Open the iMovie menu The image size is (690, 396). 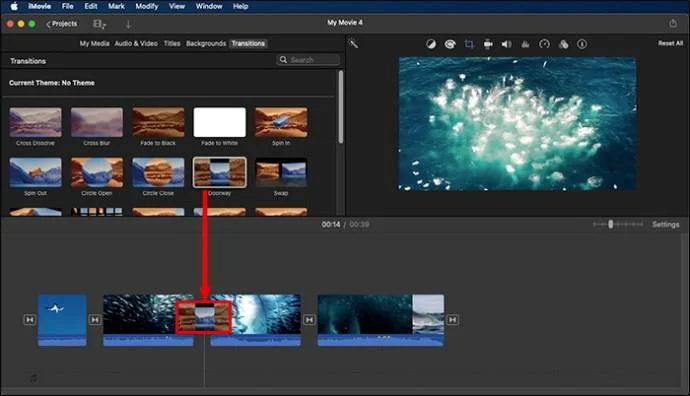click(x=40, y=6)
